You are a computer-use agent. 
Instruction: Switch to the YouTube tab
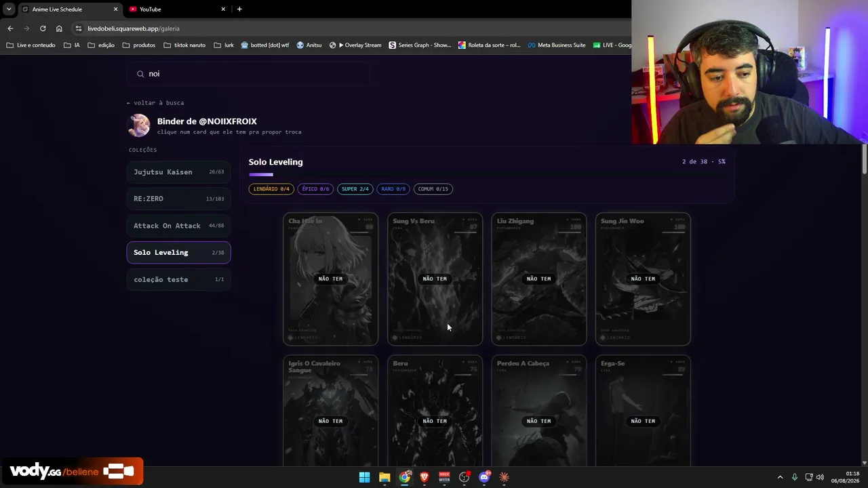coord(178,9)
